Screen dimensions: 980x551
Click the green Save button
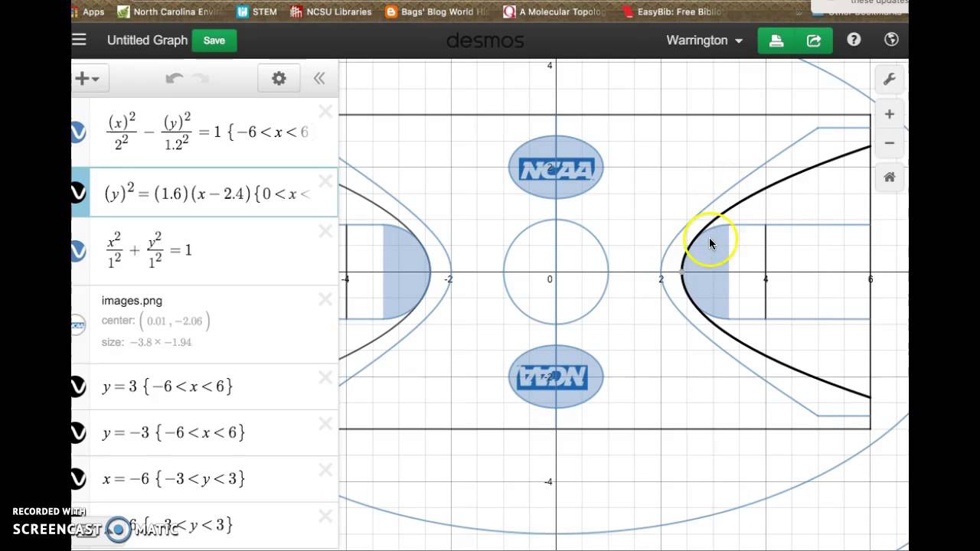point(214,41)
